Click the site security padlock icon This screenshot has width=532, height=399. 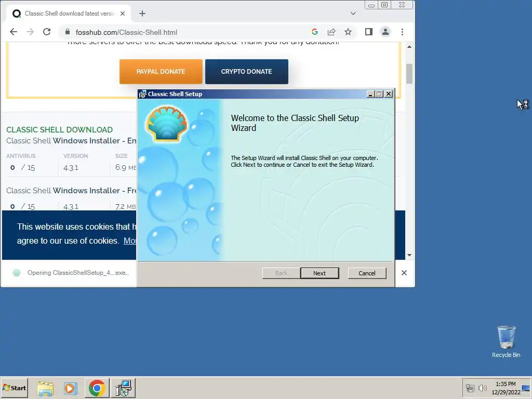67,32
